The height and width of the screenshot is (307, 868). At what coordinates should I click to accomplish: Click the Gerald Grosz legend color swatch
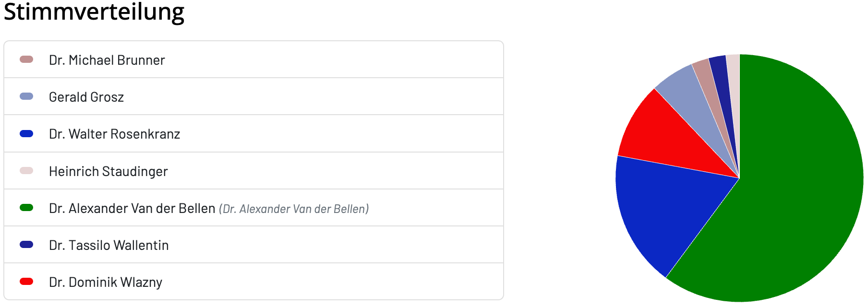[x=26, y=96]
